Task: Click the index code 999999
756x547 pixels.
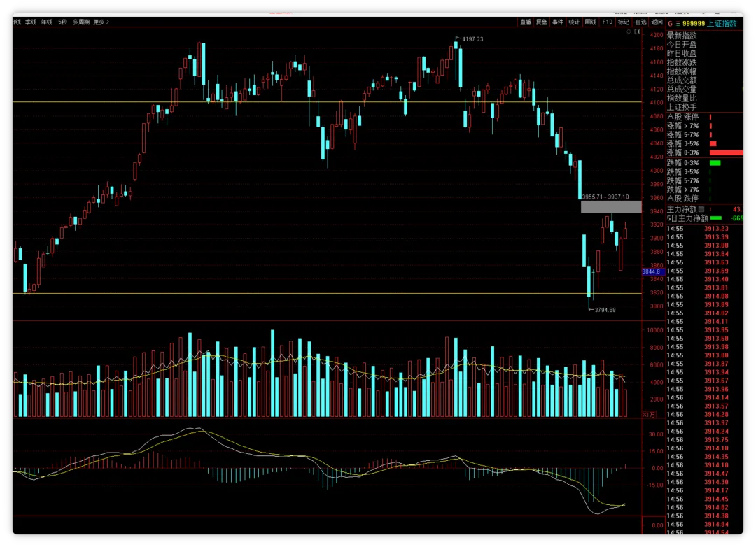Action: click(x=693, y=24)
